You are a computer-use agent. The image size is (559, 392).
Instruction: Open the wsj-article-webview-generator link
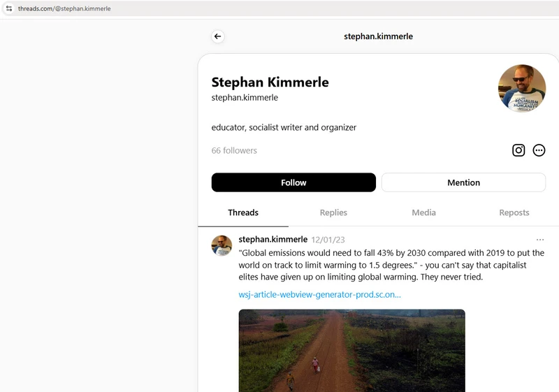tap(319, 295)
